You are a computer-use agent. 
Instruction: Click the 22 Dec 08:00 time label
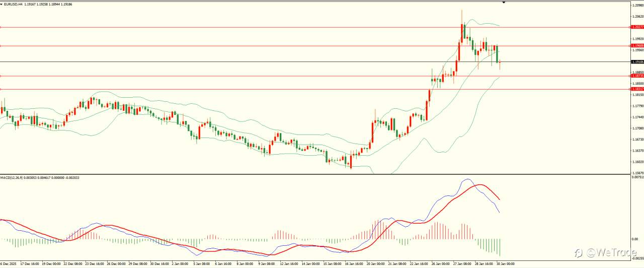73,263
